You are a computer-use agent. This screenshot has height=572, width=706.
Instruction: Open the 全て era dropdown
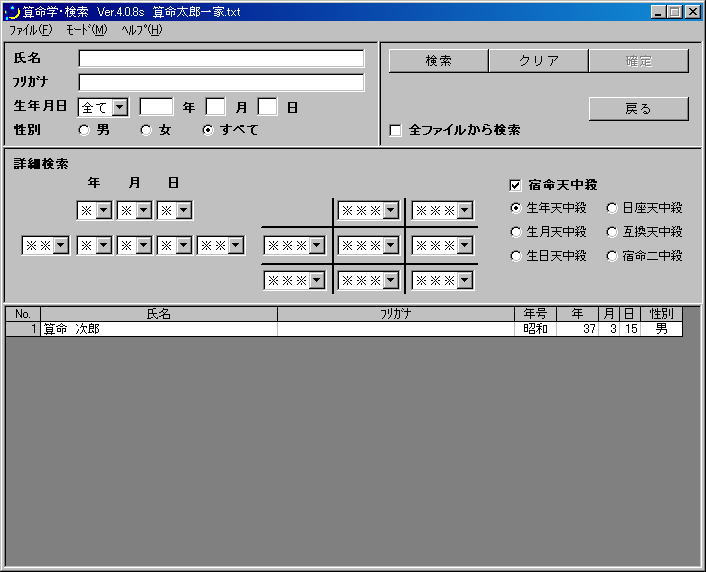click(x=120, y=108)
